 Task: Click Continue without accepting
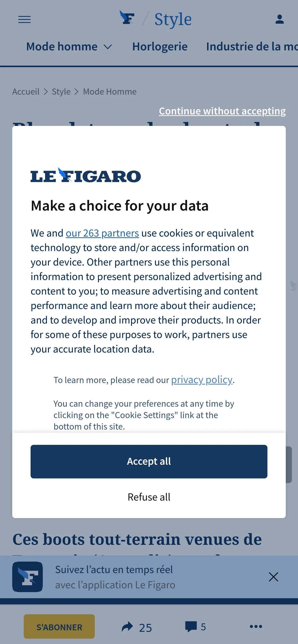tap(222, 111)
